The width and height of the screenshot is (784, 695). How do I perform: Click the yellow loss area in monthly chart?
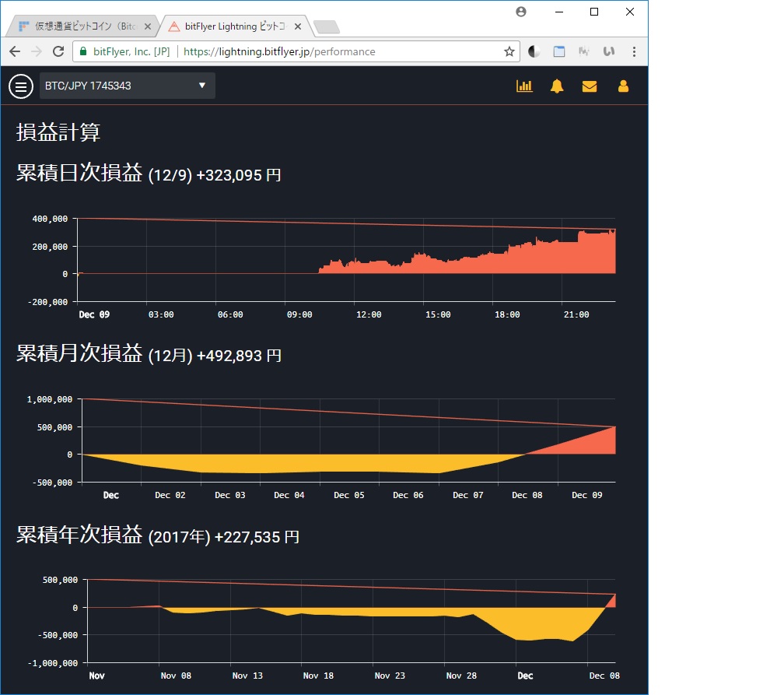pyautogui.click(x=300, y=463)
